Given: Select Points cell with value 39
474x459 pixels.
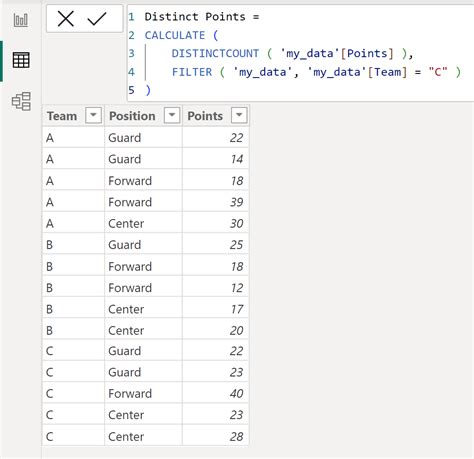Looking at the screenshot, I should (216, 202).
